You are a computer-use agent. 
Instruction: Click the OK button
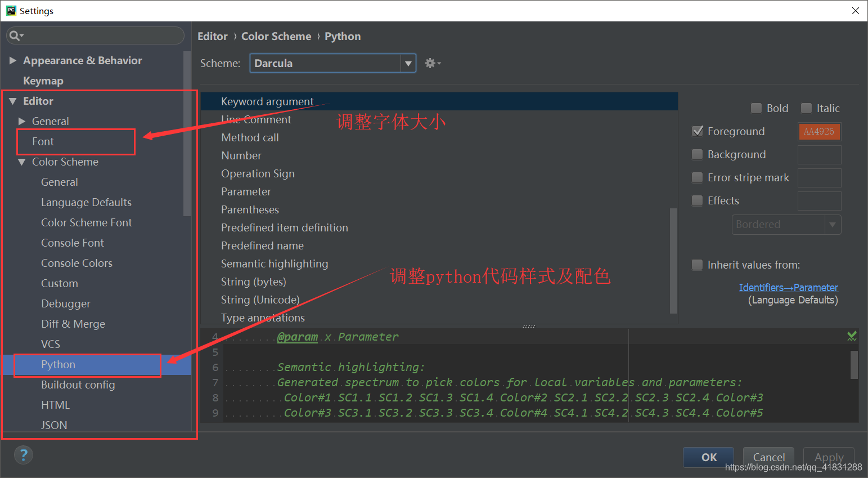click(708, 457)
